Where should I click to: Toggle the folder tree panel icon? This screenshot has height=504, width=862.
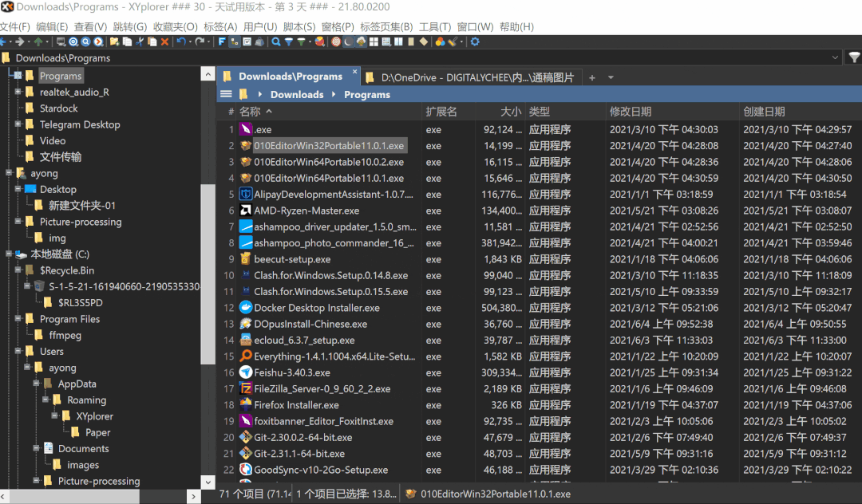point(235,41)
